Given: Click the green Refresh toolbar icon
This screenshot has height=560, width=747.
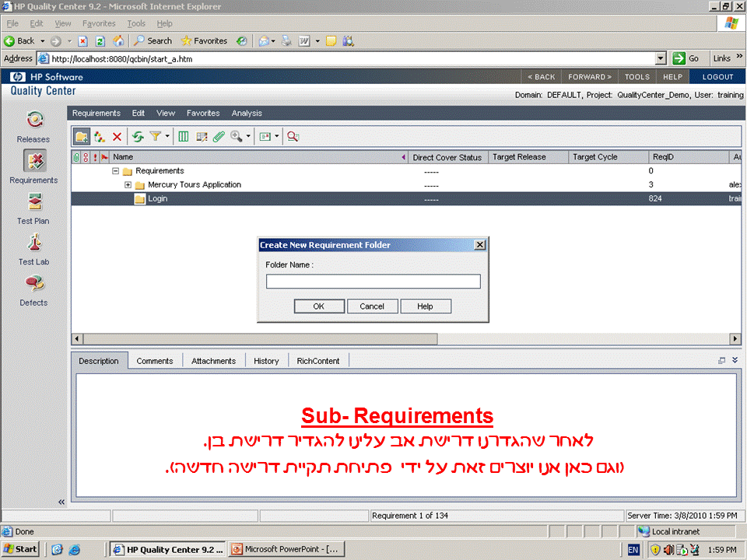Looking at the screenshot, I should [138, 137].
